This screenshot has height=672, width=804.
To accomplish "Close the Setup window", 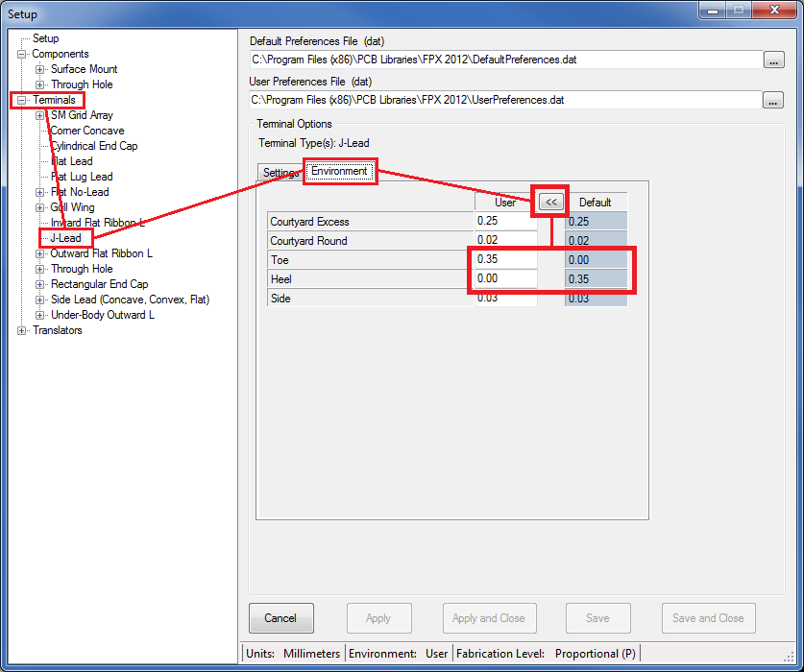I will click(774, 10).
